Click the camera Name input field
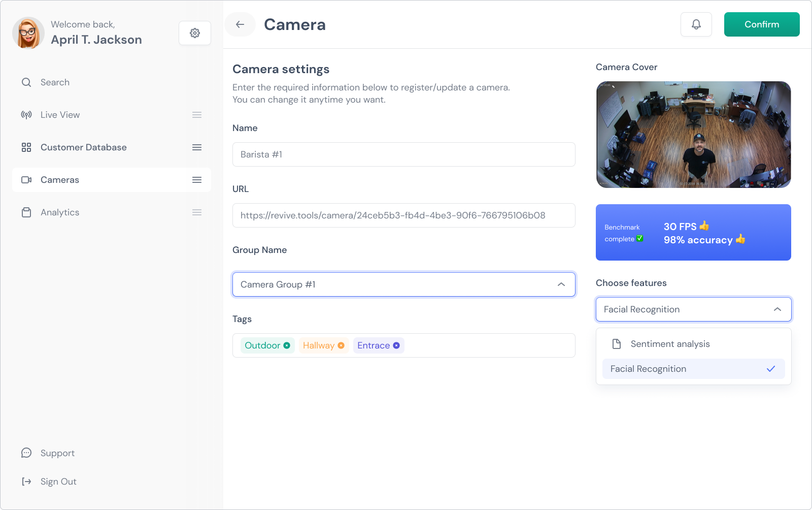 point(404,154)
